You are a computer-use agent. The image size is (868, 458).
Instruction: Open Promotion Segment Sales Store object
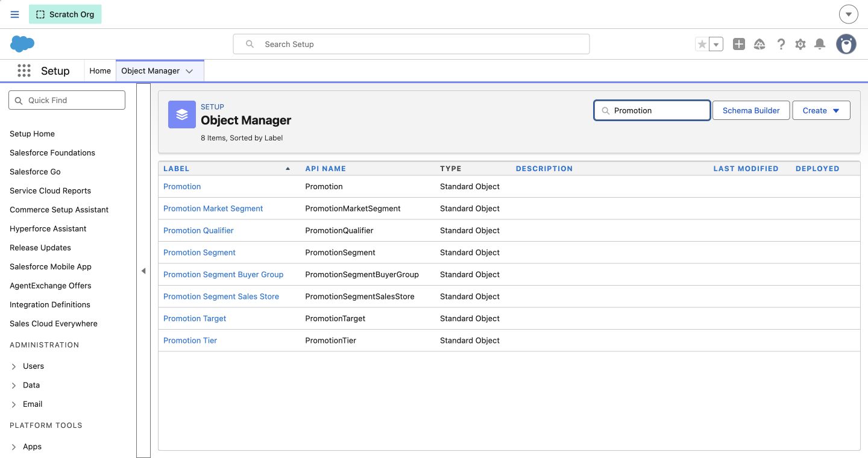(x=221, y=296)
